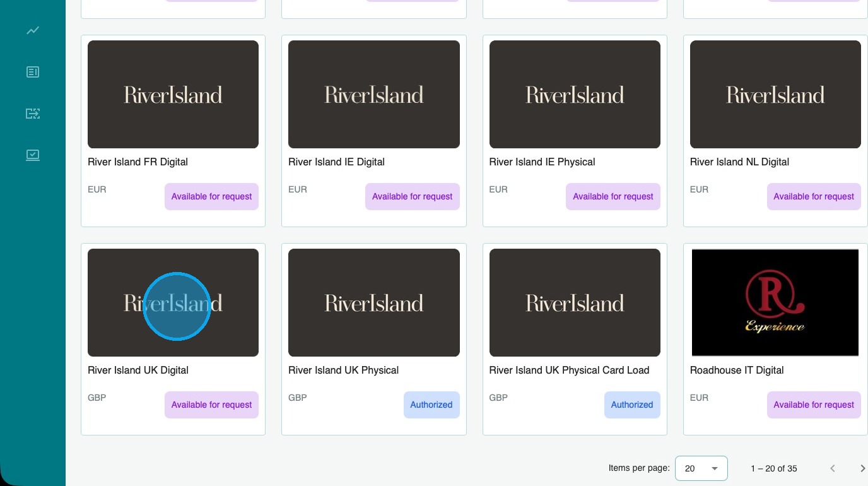This screenshot has height=486, width=868.
Task: Go to the next page of items
Action: (x=862, y=468)
